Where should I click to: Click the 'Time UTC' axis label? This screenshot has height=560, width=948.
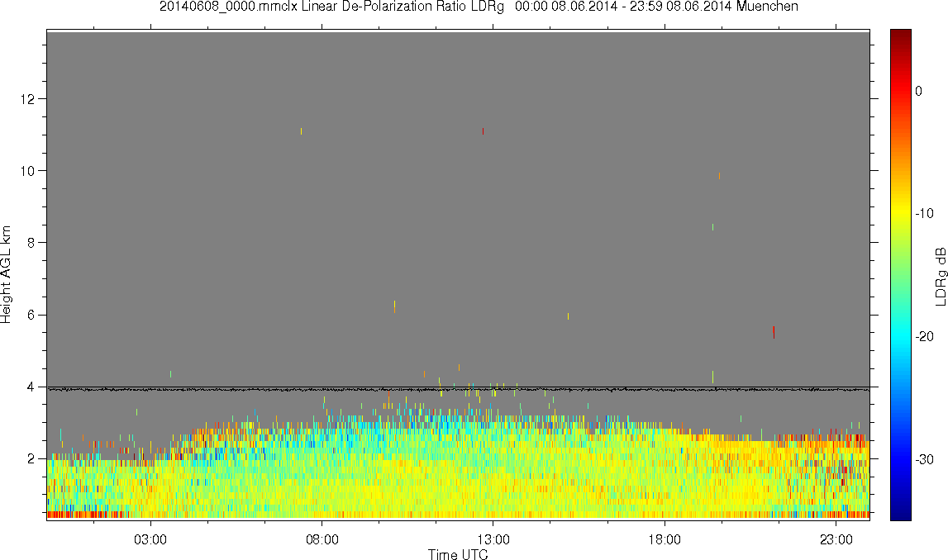pyautogui.click(x=458, y=554)
